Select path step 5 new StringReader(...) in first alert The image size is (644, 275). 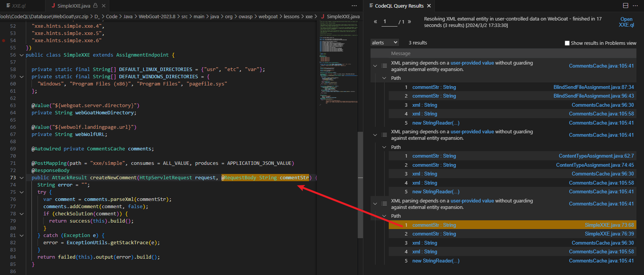click(x=436, y=123)
